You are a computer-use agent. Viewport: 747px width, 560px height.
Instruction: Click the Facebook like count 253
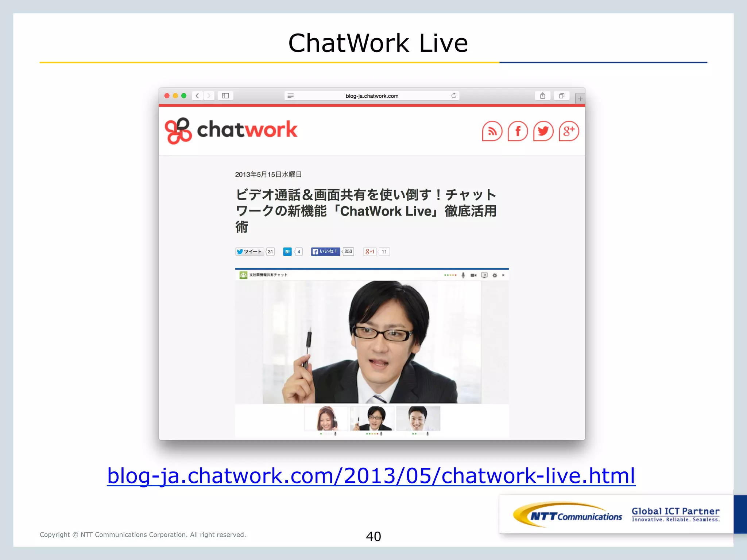pos(348,252)
